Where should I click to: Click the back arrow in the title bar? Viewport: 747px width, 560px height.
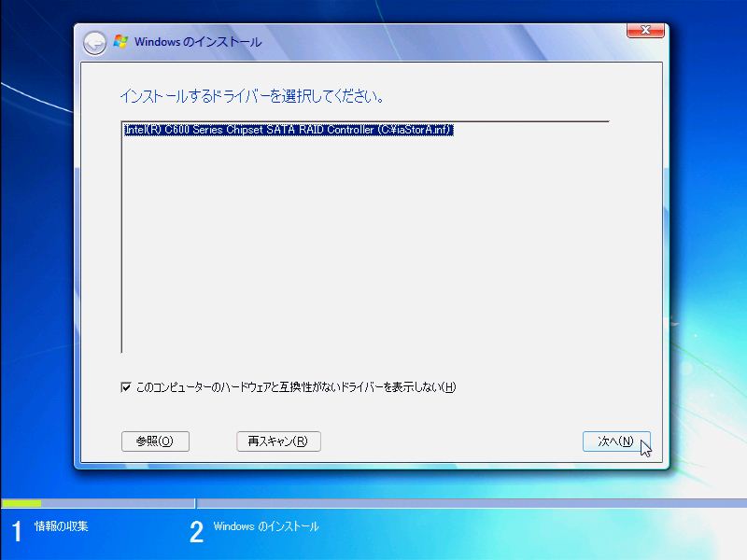coord(94,43)
